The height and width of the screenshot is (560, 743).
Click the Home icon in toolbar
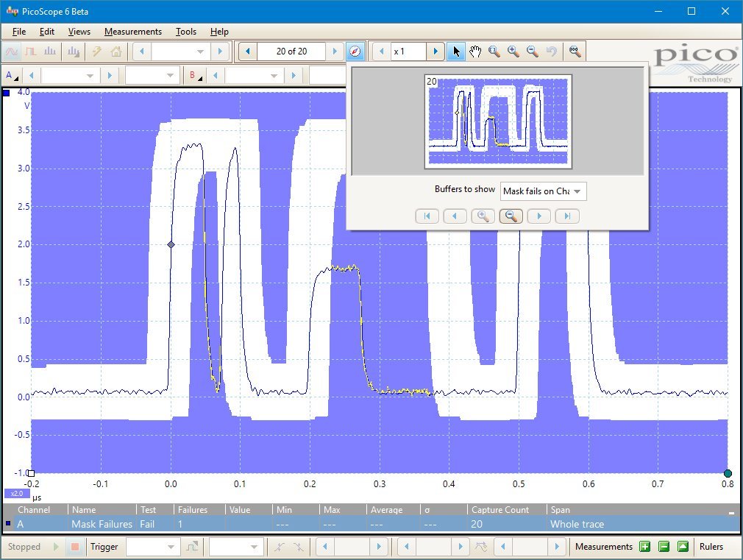pos(116,52)
